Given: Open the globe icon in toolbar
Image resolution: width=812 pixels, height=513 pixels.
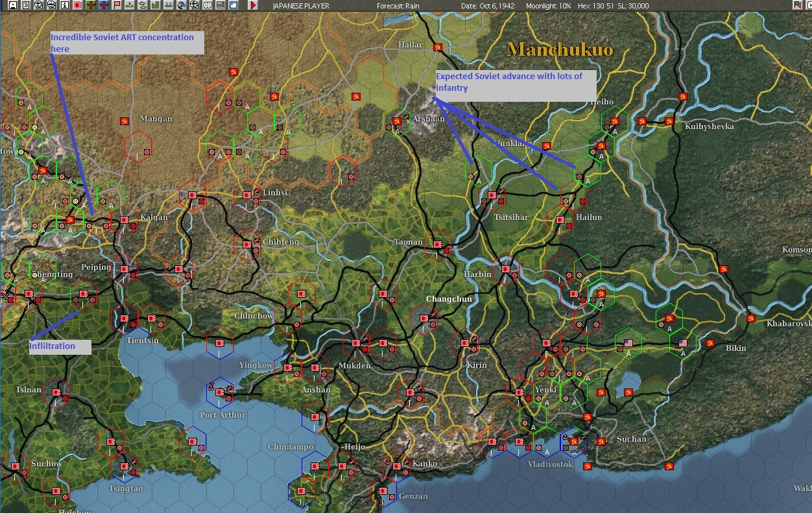Looking at the screenshot, I should [x=181, y=5].
